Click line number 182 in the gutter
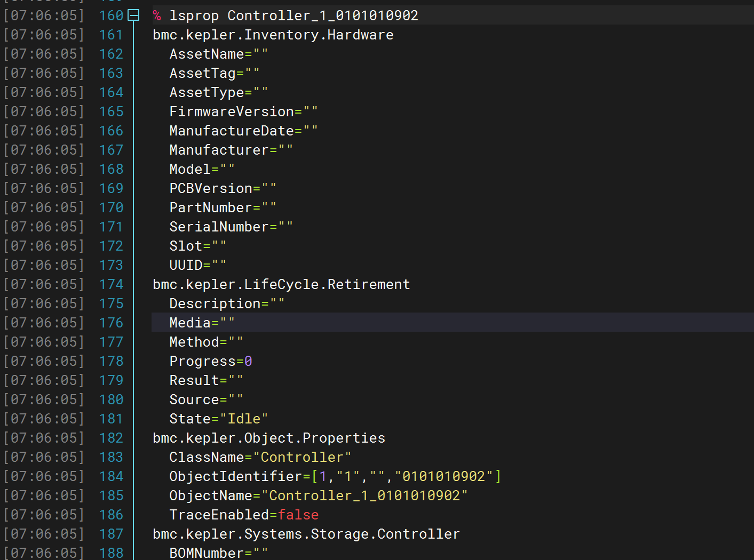 111,438
